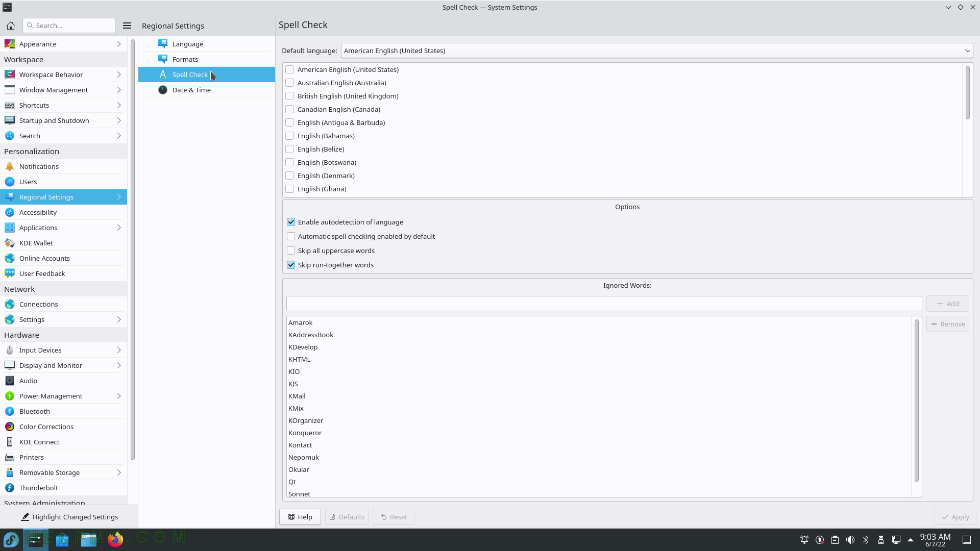This screenshot has width=980, height=551.
Task: Open the KDE Connect icon
Action: pos(10,442)
